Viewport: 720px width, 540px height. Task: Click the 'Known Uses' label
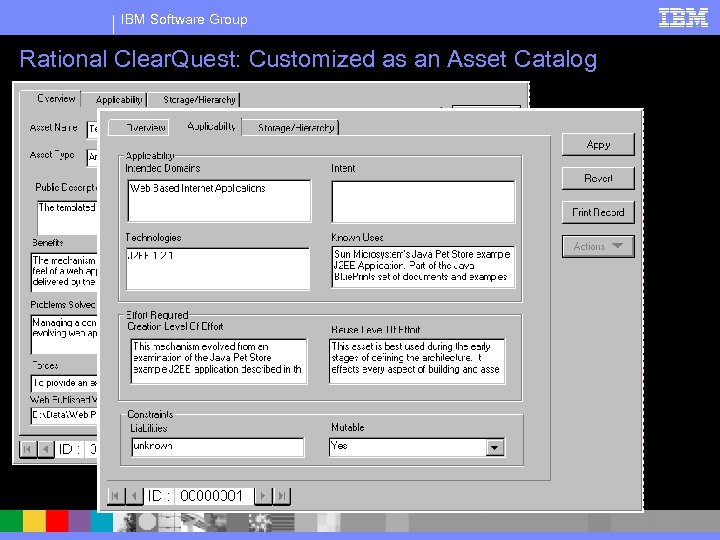(357, 237)
